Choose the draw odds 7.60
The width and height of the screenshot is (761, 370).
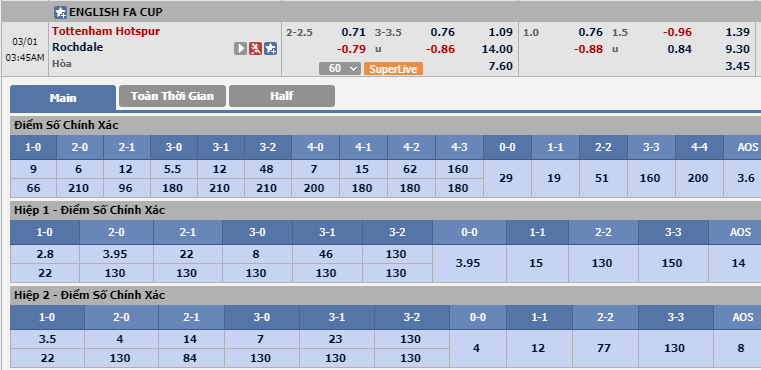point(500,66)
